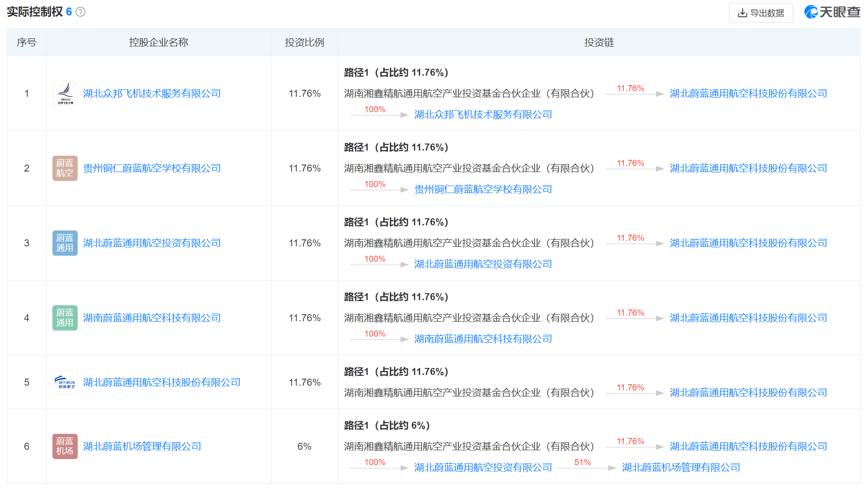Click the SKY-BLUE logo in row 5
868x489 pixels.
[x=65, y=382]
